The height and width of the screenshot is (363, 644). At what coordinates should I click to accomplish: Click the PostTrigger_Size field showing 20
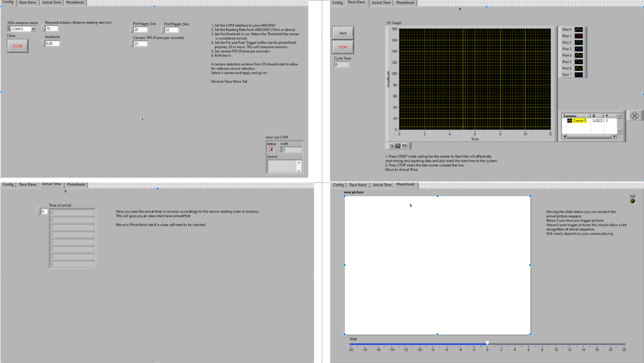[x=172, y=30]
